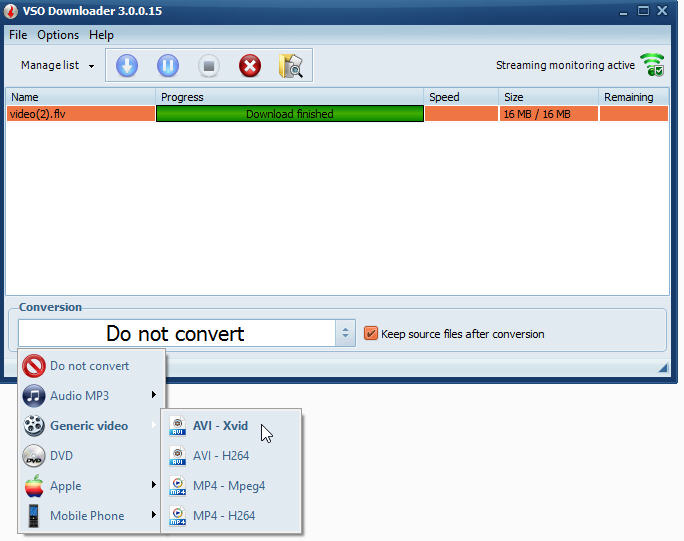Open the Options menu
Viewport: 684px width, 541px height.
pyautogui.click(x=58, y=35)
